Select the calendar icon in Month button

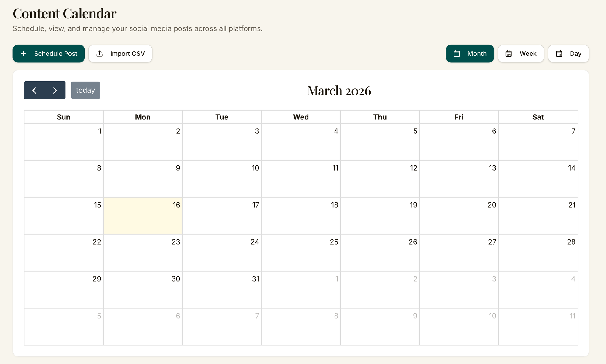pos(458,53)
